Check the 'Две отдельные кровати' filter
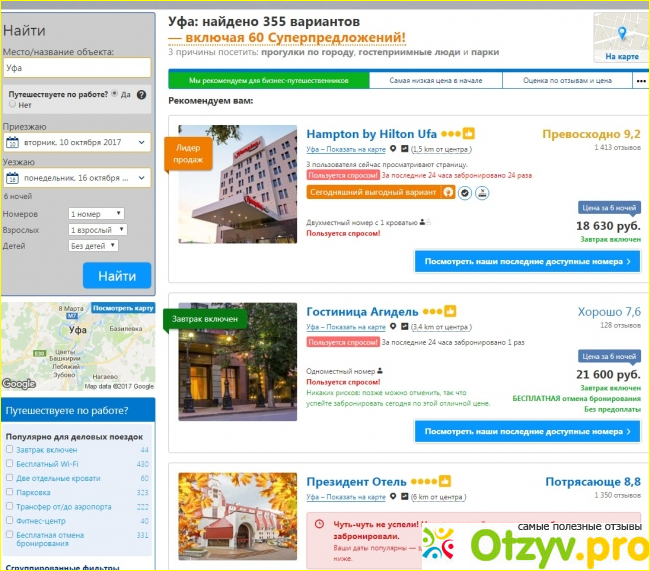The image size is (650, 571). coord(10,477)
